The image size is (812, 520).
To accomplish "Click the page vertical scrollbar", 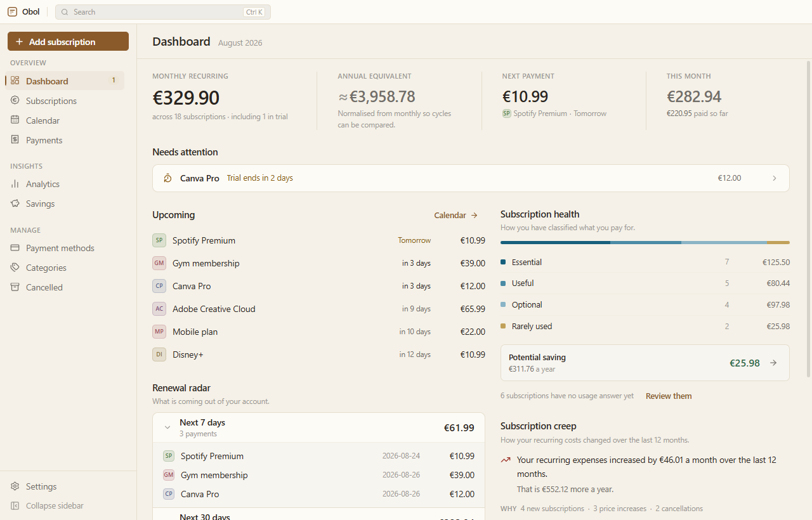I will click(x=808, y=219).
